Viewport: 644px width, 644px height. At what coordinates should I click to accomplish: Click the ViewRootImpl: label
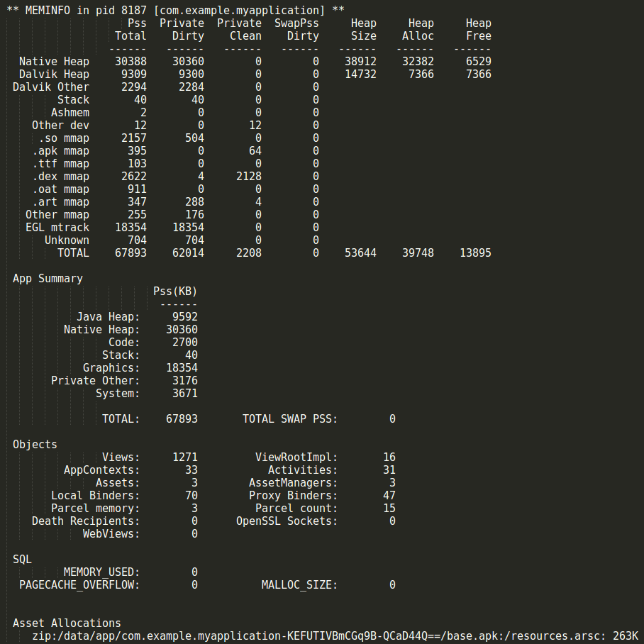tap(296, 457)
